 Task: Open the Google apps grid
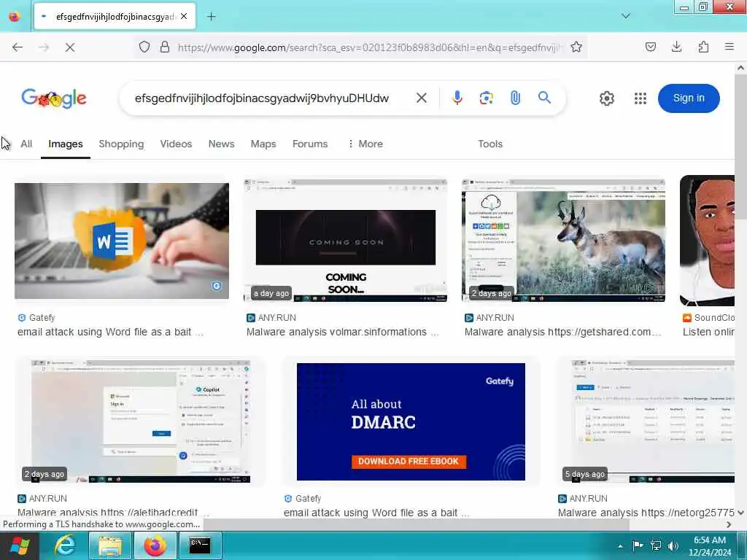640,98
